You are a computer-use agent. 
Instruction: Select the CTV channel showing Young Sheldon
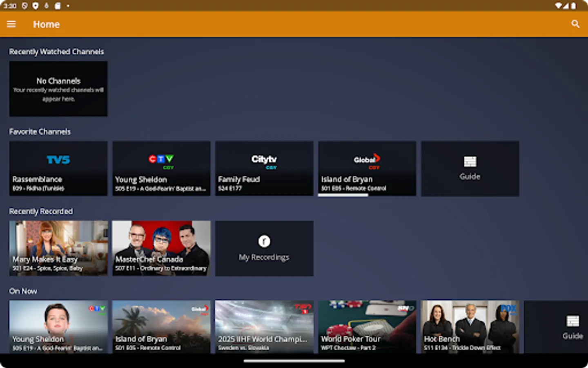tap(161, 168)
